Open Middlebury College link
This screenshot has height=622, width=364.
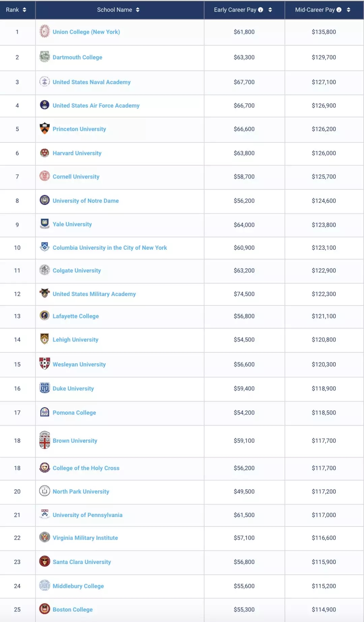(x=78, y=586)
